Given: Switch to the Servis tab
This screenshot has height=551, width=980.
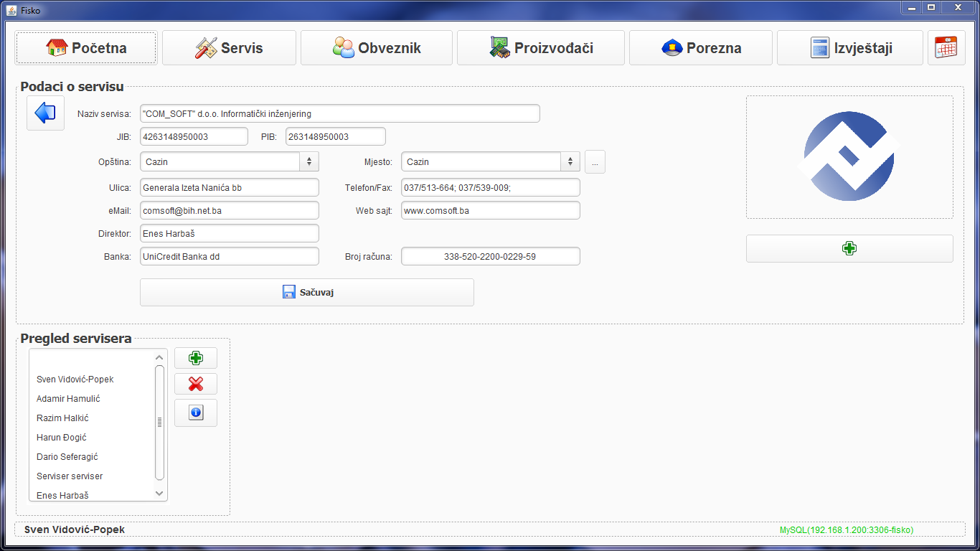Looking at the screenshot, I should [229, 48].
